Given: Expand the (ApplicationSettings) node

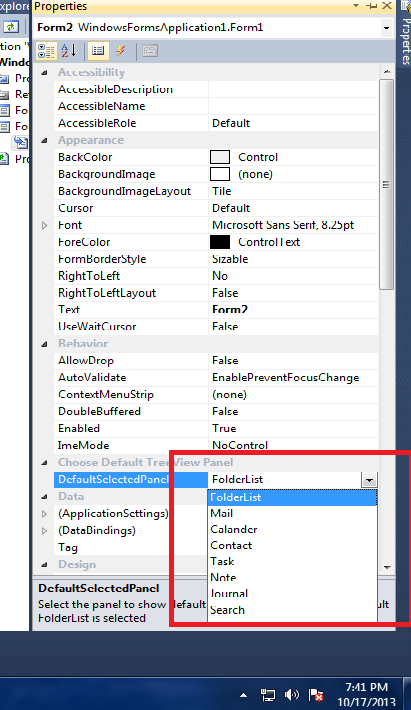Looking at the screenshot, I should 44,513.
